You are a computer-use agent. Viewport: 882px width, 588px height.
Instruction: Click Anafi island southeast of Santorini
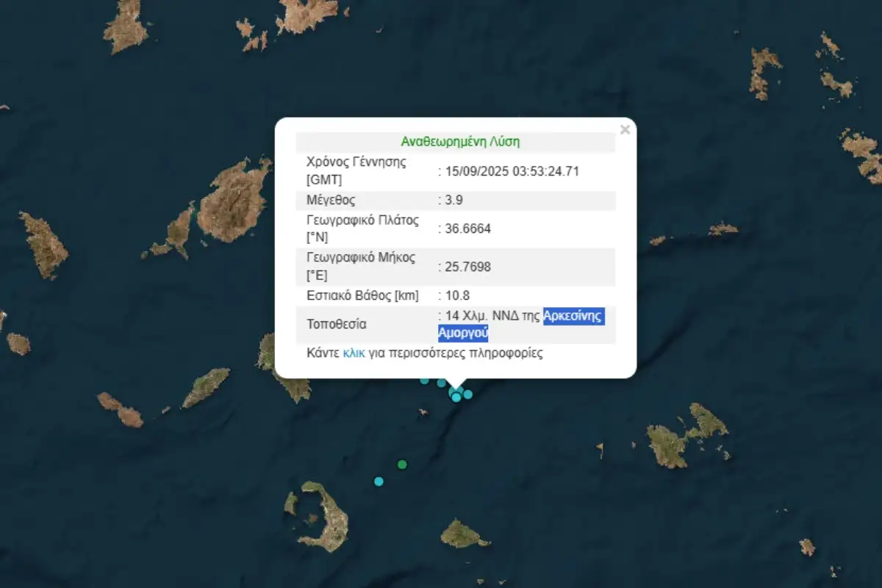click(x=462, y=534)
